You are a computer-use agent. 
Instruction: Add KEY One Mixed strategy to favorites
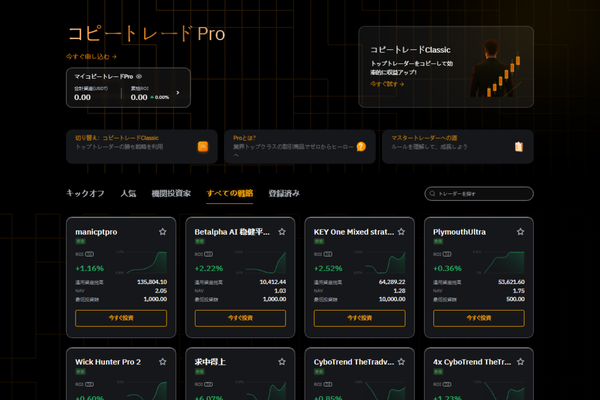[402, 231]
